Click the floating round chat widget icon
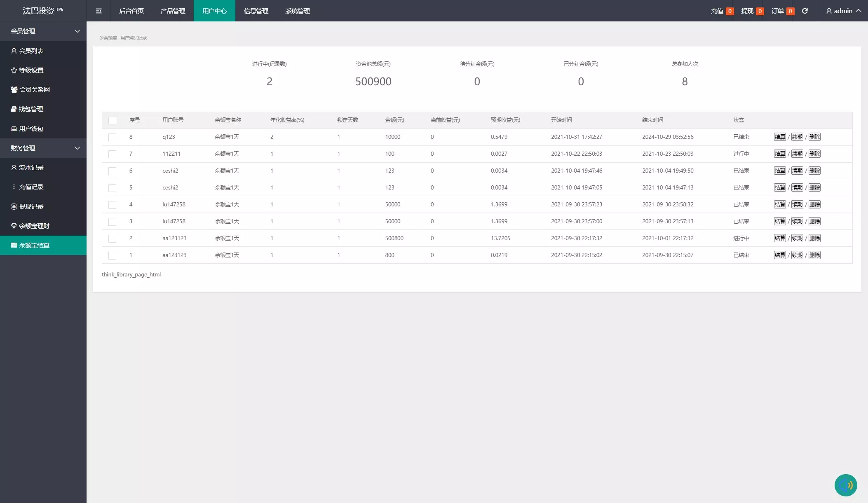This screenshot has width=868, height=503. (x=845, y=485)
